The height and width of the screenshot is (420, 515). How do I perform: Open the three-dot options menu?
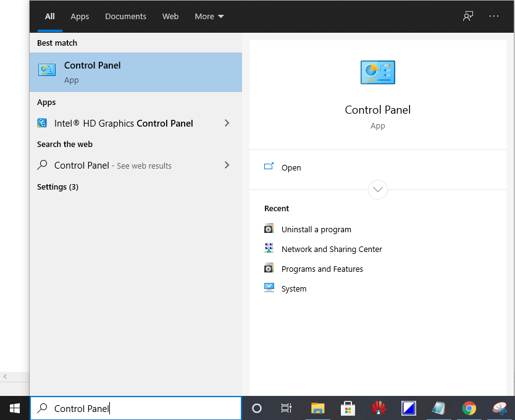click(x=494, y=16)
